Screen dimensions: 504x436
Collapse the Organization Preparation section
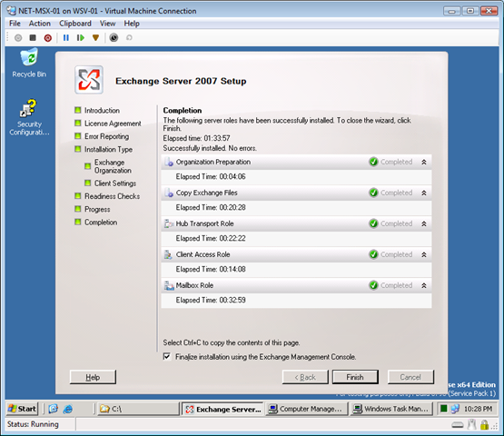[424, 162]
